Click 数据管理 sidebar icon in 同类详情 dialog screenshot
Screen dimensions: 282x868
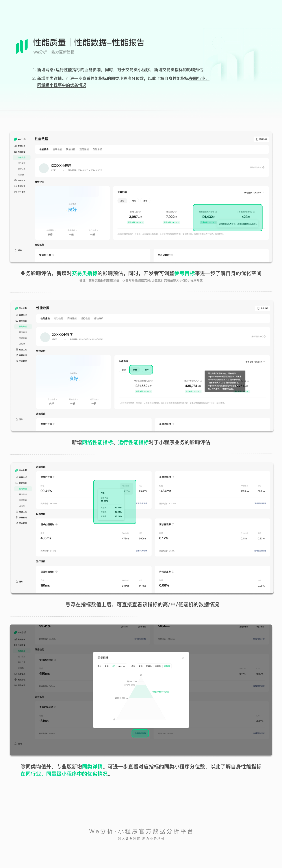click(x=15, y=680)
